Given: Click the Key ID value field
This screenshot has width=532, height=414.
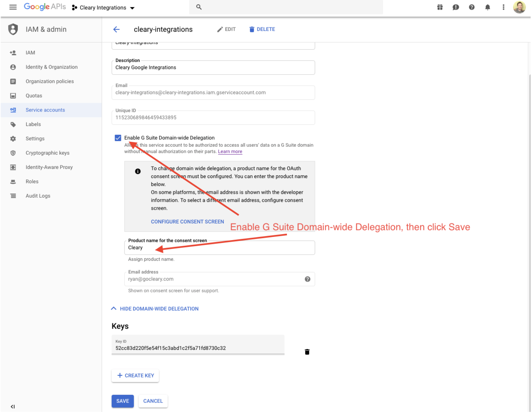Looking at the screenshot, I should 198,345.
